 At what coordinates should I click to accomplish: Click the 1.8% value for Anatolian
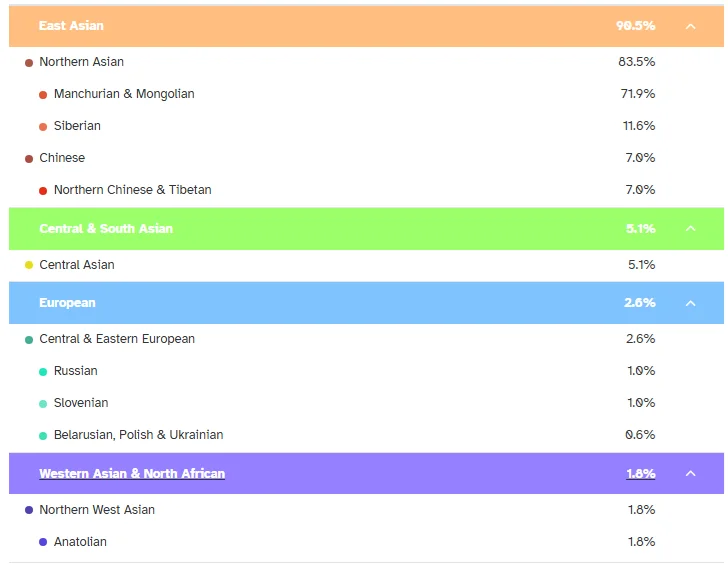coord(642,542)
